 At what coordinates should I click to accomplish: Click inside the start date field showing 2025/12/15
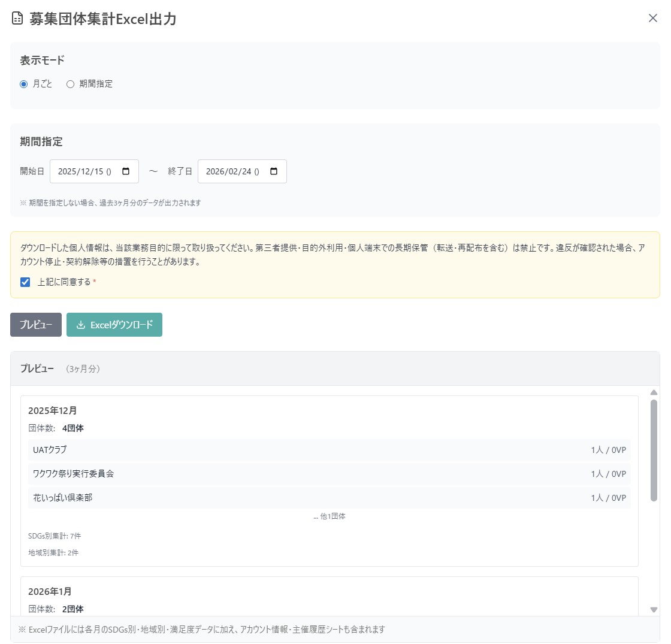pos(84,171)
